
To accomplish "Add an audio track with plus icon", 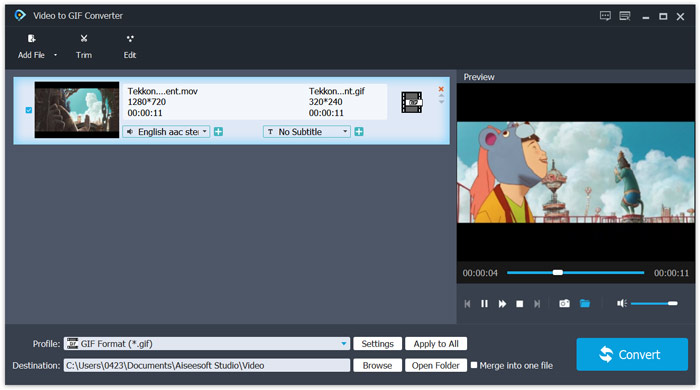I will [x=218, y=132].
